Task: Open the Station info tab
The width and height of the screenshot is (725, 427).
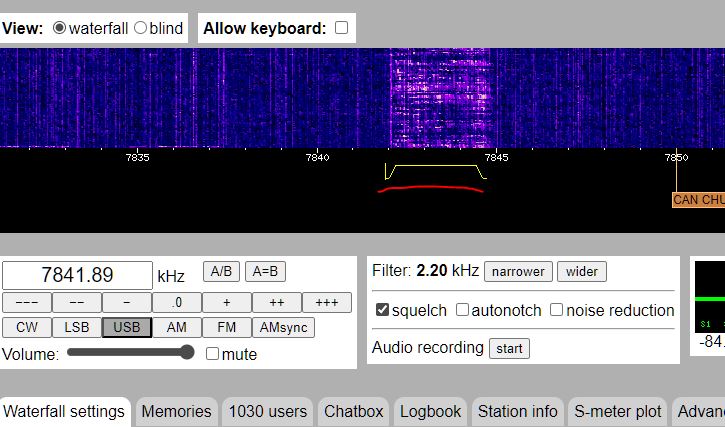Action: (x=518, y=412)
